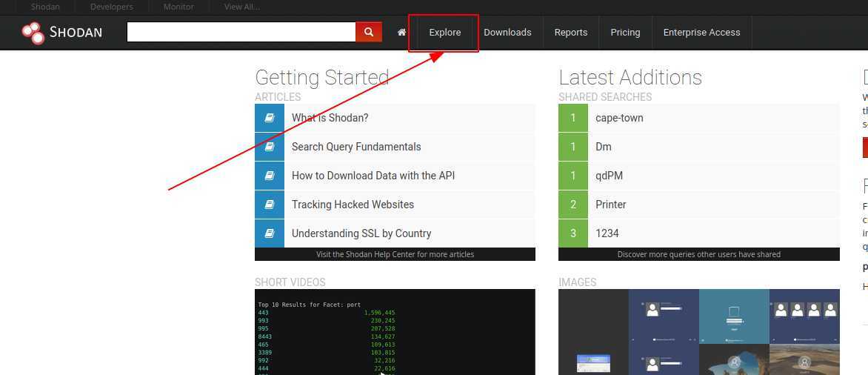Switch to the Developers top tab

(x=112, y=7)
